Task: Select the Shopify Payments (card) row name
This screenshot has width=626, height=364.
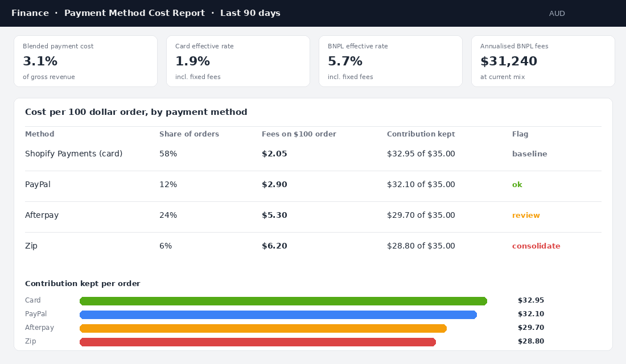Action: click(x=73, y=154)
